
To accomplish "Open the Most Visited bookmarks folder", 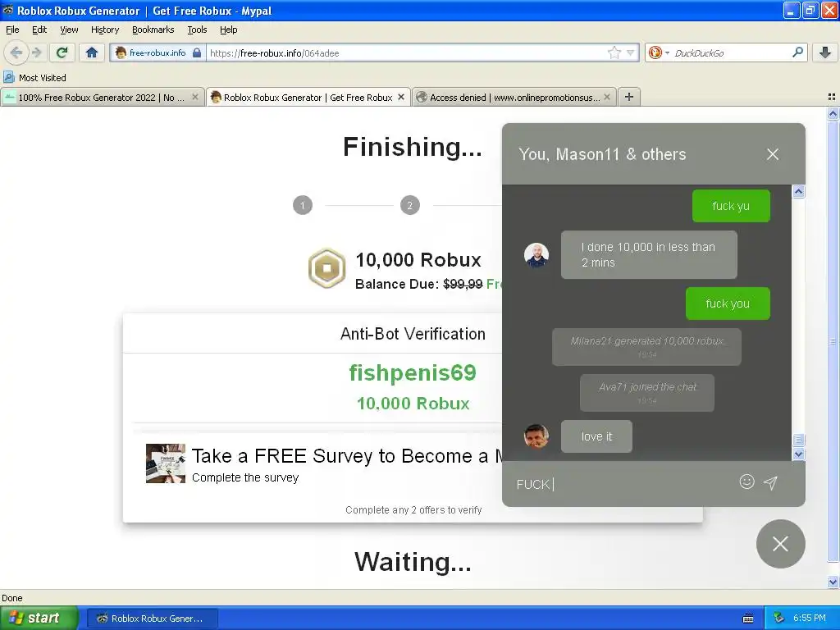I will (34, 78).
